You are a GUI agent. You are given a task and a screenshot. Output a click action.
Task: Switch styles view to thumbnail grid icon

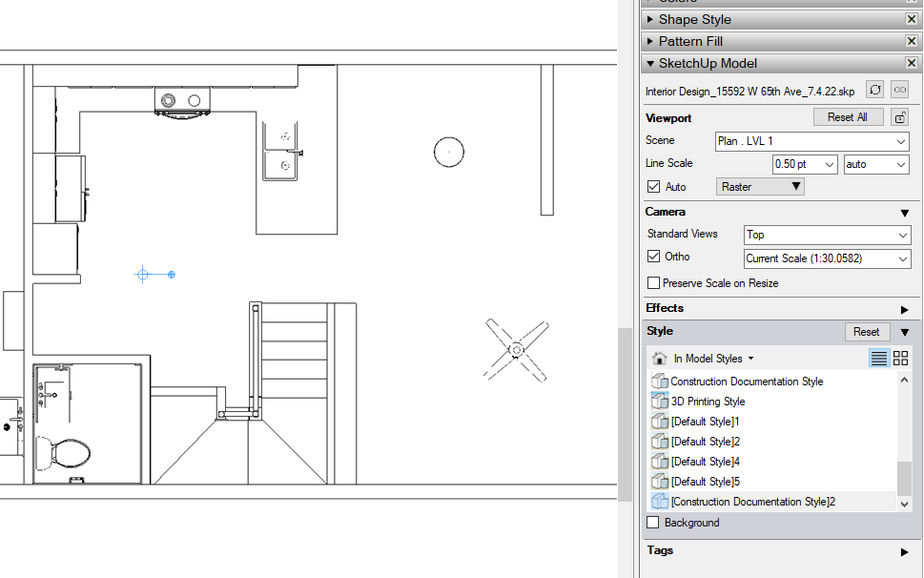click(900, 358)
